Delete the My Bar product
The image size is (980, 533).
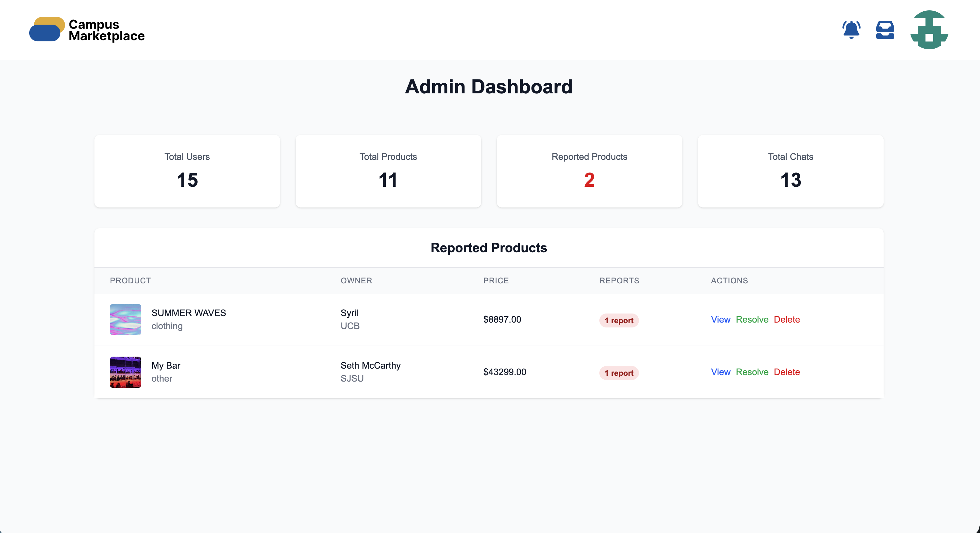786,372
